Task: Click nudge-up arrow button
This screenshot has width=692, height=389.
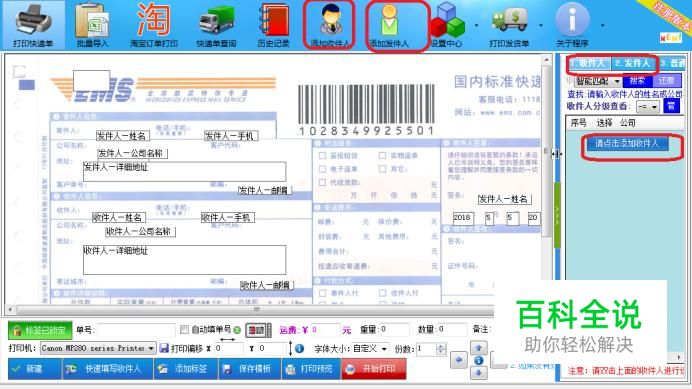Action: [478, 347]
